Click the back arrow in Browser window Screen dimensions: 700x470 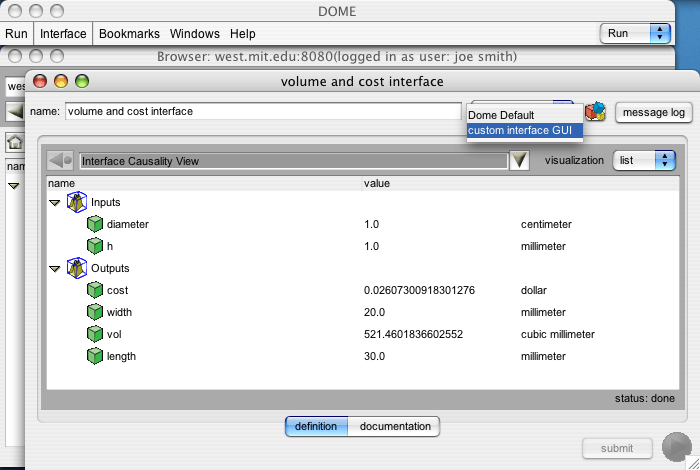15,111
